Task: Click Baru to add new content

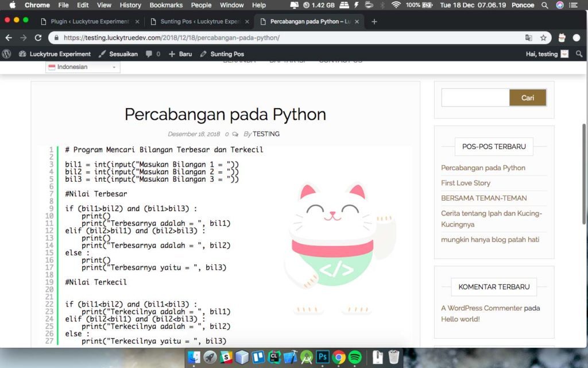Action: pyautogui.click(x=180, y=54)
